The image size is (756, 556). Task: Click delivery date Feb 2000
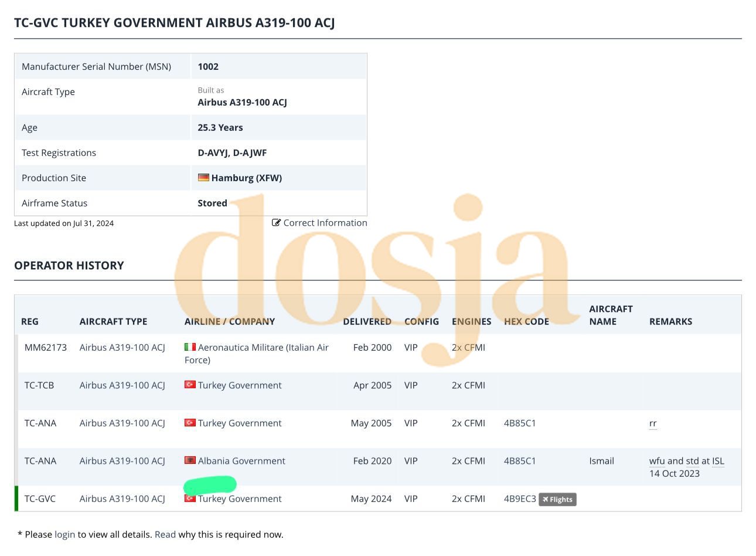(x=373, y=347)
